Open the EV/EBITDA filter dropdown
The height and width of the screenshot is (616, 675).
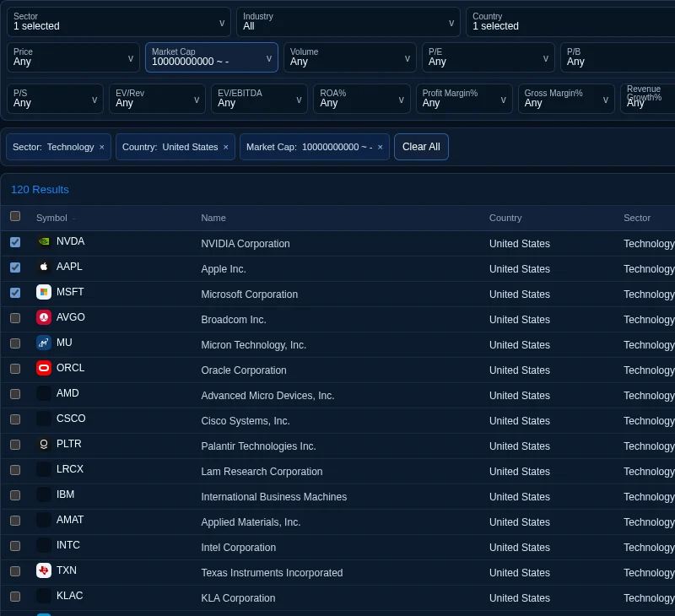point(259,99)
